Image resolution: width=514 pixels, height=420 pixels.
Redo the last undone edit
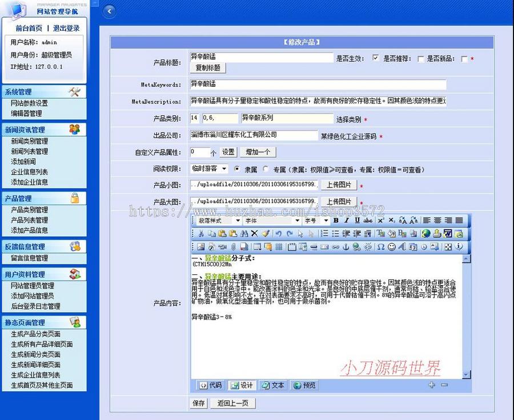point(290,234)
